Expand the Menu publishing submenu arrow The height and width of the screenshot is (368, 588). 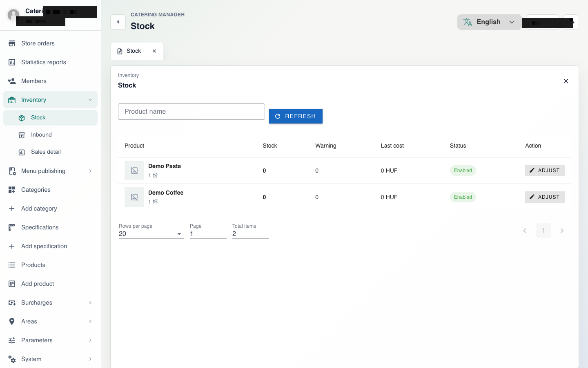pos(90,171)
